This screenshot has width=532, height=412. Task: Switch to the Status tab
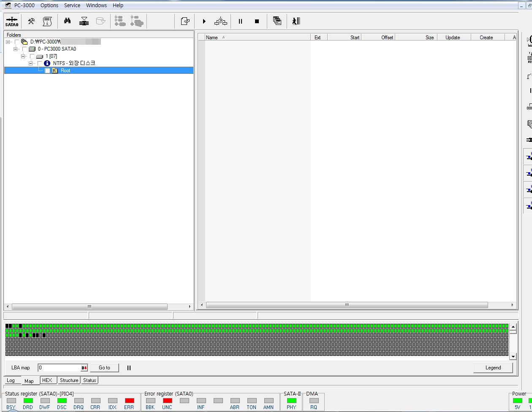pyautogui.click(x=90, y=380)
